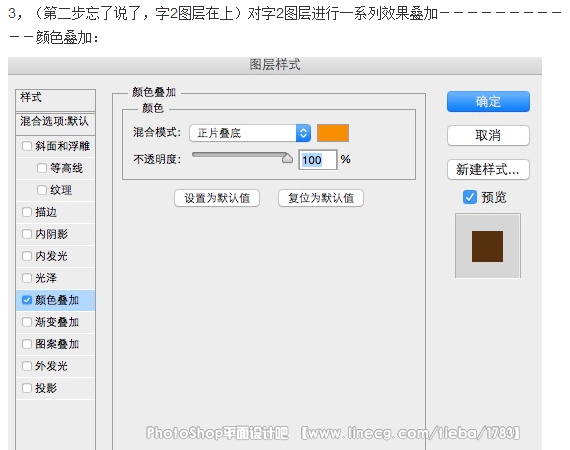Select the 内发光 label row

point(56,256)
